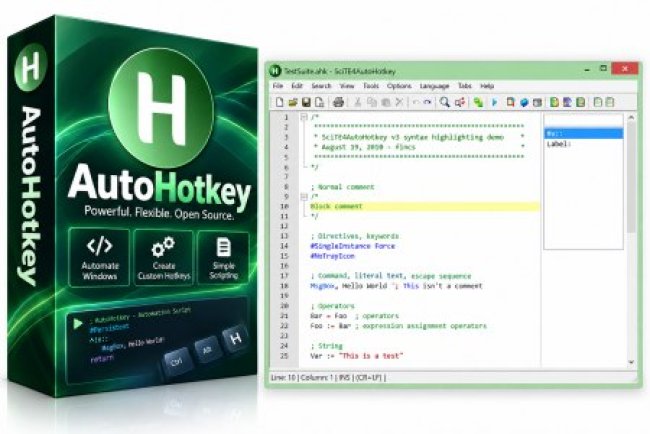The image size is (650, 434).
Task: Open the Options menu
Action: pos(399,86)
